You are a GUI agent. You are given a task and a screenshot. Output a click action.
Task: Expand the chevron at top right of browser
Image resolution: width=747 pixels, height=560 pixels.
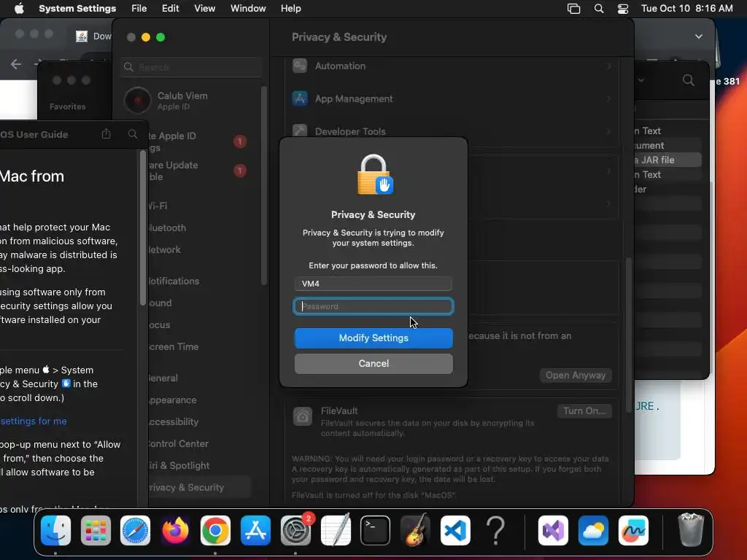698,36
